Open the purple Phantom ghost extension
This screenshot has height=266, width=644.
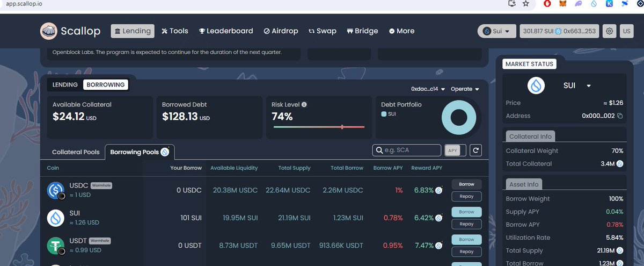click(x=578, y=4)
